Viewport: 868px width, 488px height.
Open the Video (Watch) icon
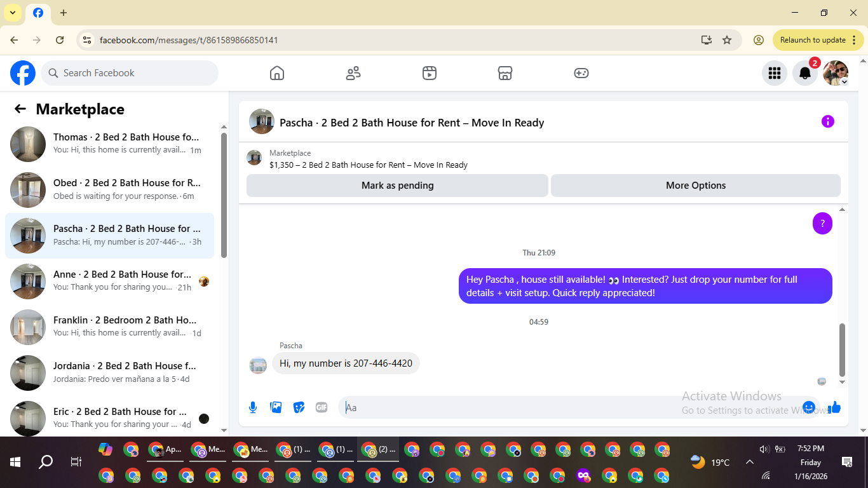tap(430, 73)
